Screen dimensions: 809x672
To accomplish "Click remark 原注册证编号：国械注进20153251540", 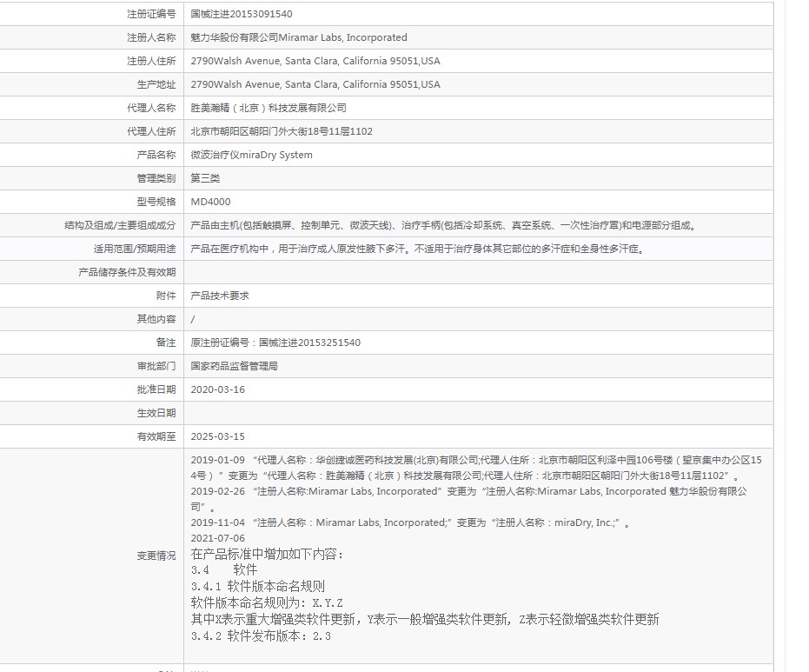I will (x=275, y=343).
